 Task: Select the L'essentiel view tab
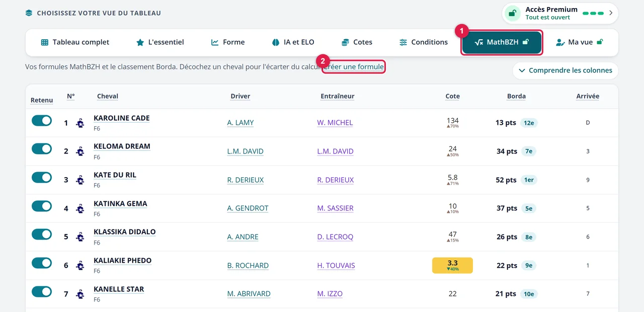click(x=160, y=42)
